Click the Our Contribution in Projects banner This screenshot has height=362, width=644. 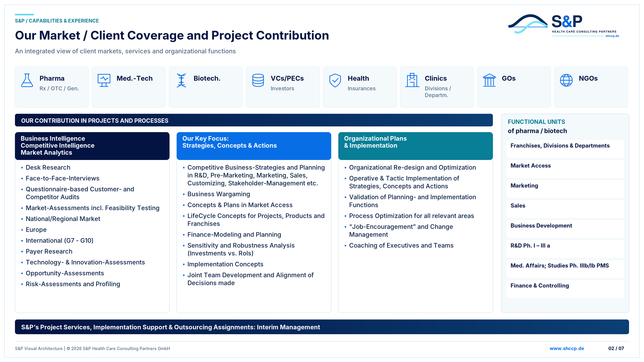254,120
